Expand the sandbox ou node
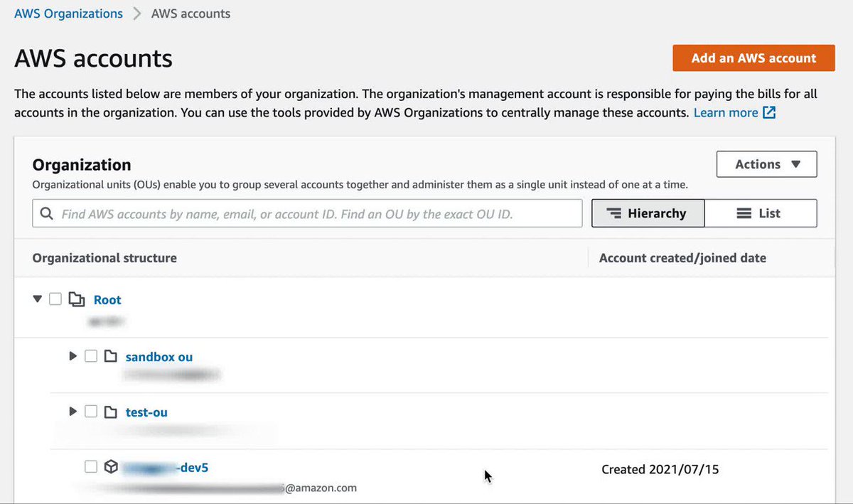Image resolution: width=853 pixels, height=504 pixels. point(73,356)
